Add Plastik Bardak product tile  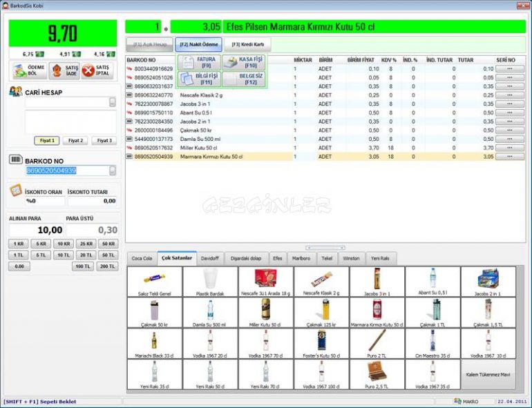point(210,282)
